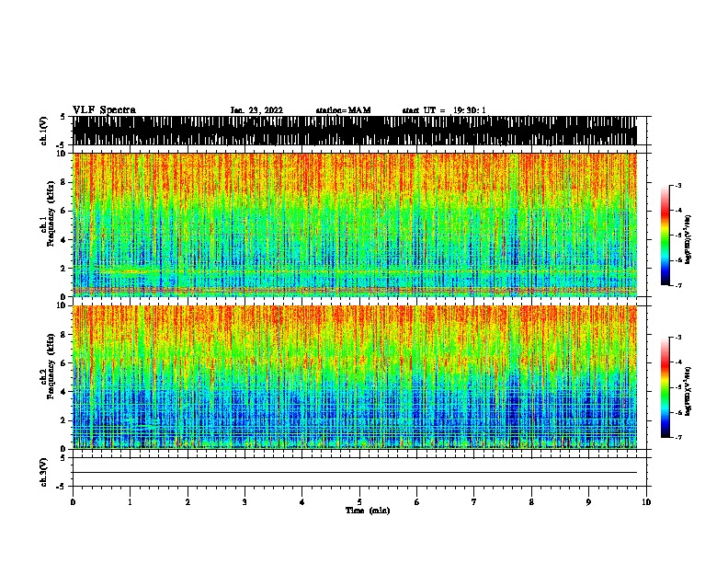This screenshot has width=728, height=563.
Task: Click time axis tick label "4"
Action: click(x=302, y=501)
